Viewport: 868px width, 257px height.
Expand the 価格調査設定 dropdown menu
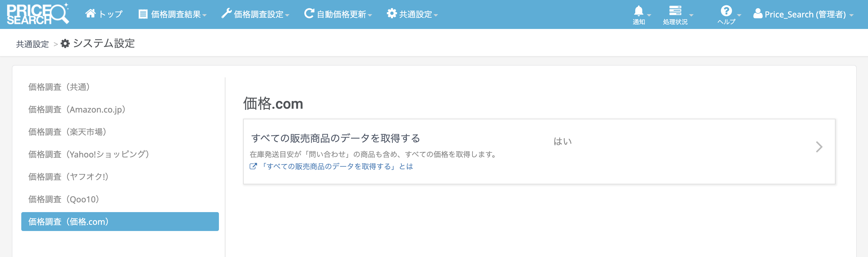pyautogui.click(x=256, y=14)
